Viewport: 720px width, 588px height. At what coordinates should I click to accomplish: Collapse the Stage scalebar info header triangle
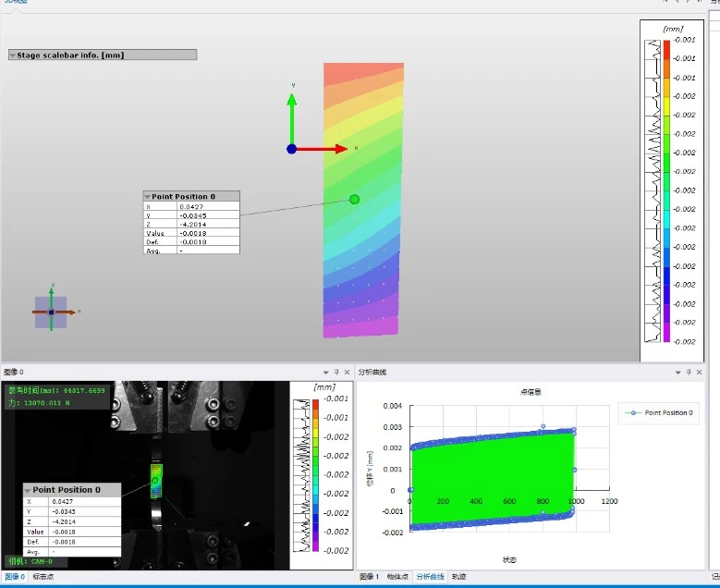click(13, 55)
